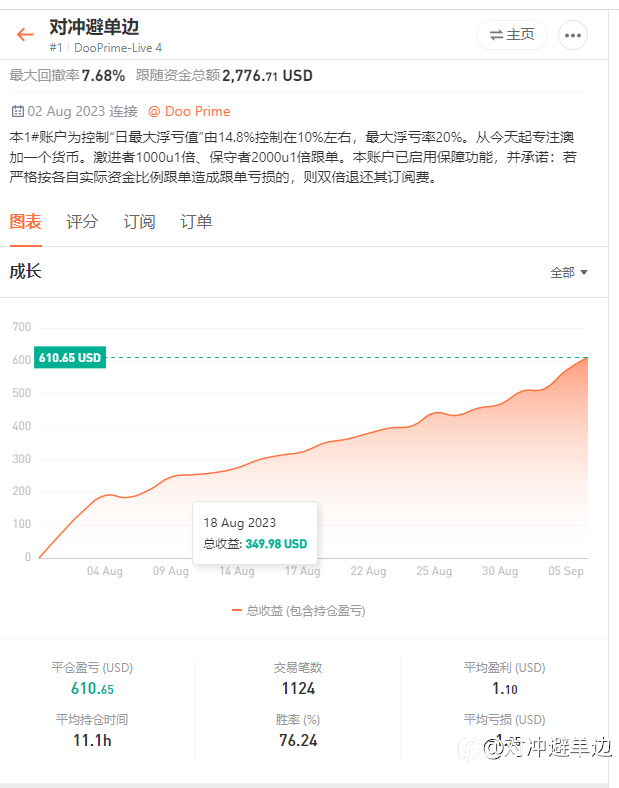Click the 349.98 USD tooltip value
Viewport: 619px width, 788px height.
pos(276,544)
